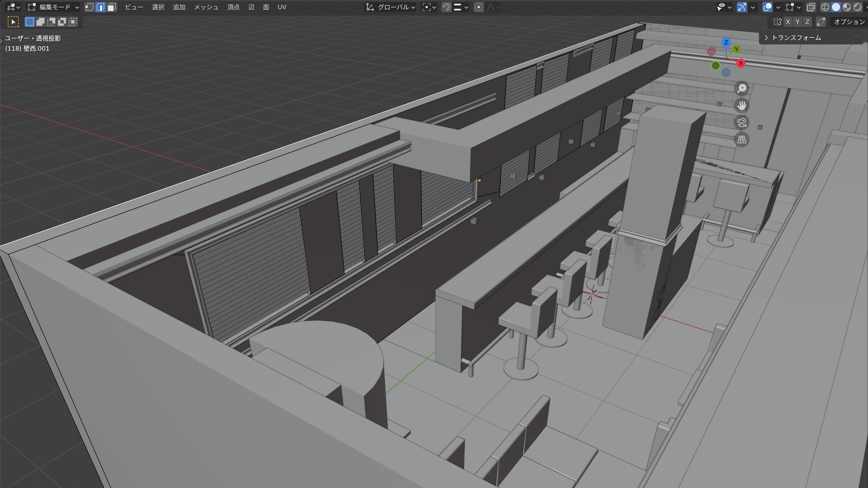
Task: Switch perspective/orthographic projection grid icon
Action: (x=742, y=139)
